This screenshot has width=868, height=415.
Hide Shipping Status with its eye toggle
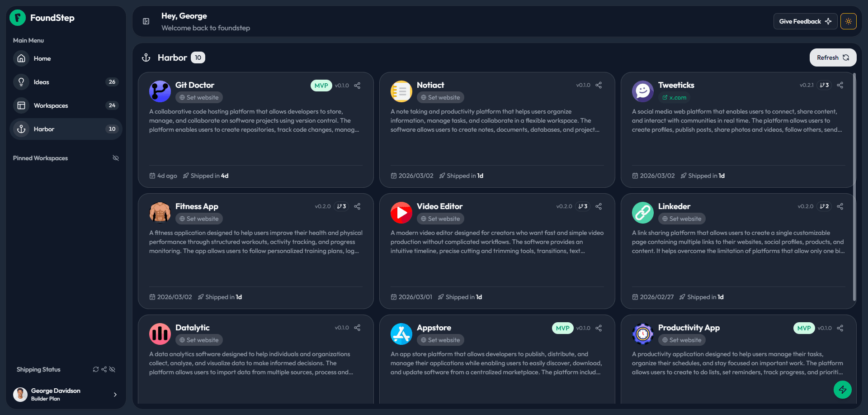112,369
